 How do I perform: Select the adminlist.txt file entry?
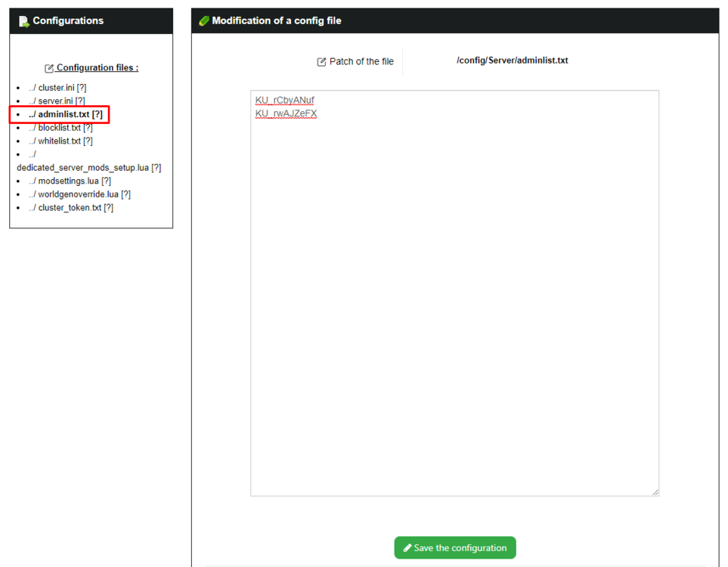click(x=59, y=114)
